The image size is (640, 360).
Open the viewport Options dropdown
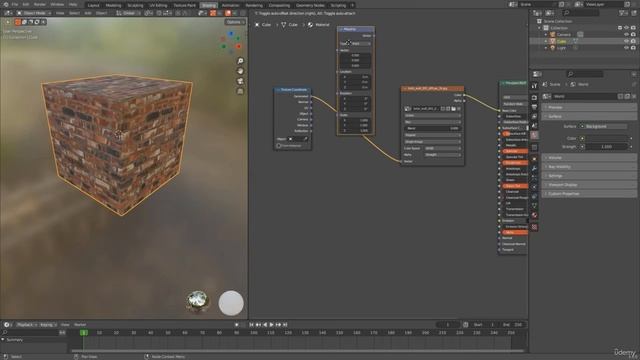(235, 22)
